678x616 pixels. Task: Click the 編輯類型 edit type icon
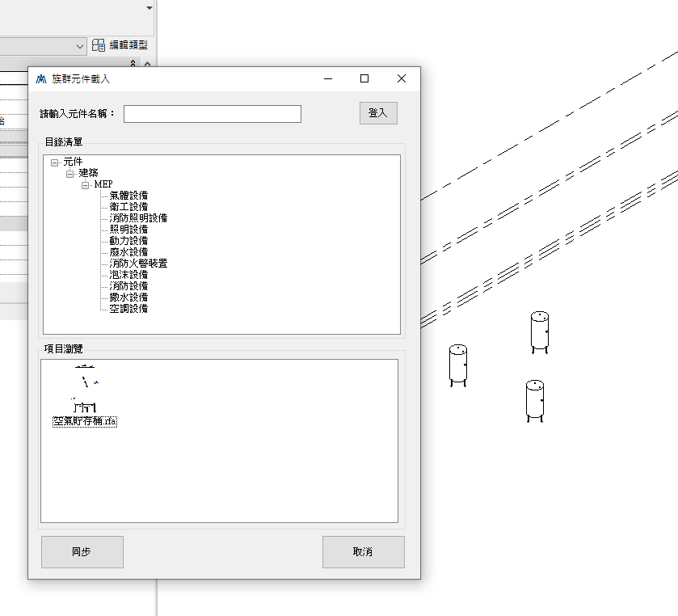point(98,46)
